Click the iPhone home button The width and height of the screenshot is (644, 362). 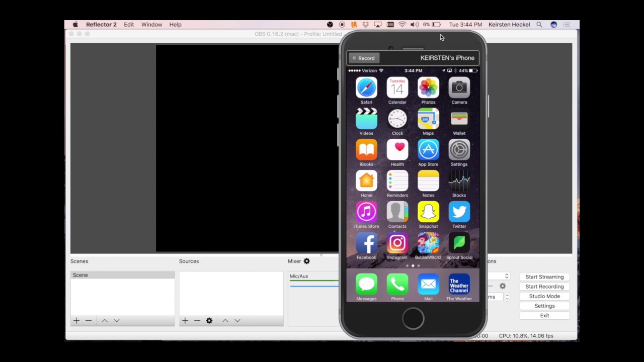click(413, 319)
